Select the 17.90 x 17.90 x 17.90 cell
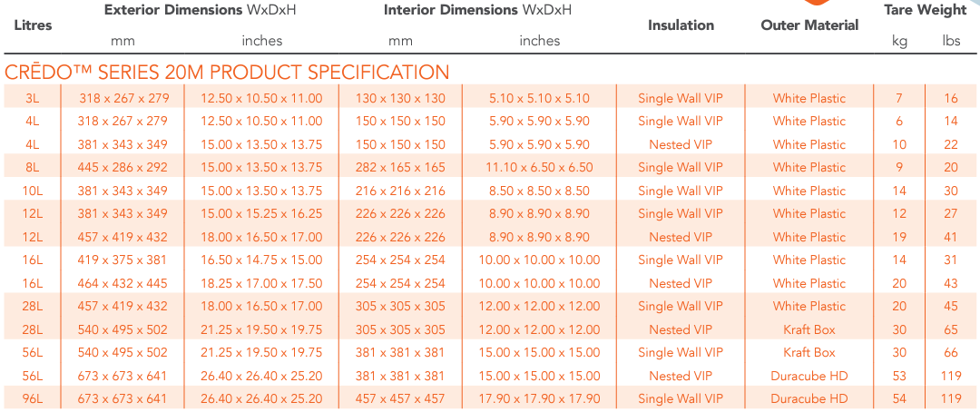This screenshot has height=412, width=980. coord(539,398)
